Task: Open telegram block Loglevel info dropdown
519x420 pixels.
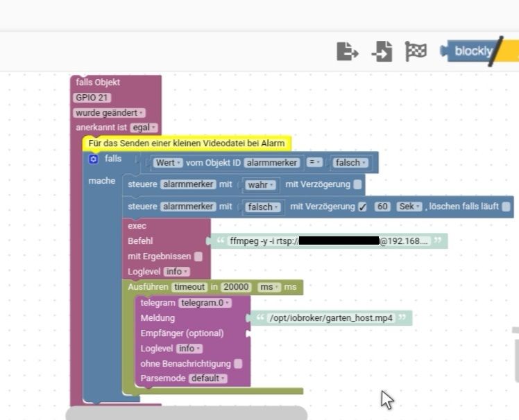Action: pyautogui.click(x=189, y=349)
